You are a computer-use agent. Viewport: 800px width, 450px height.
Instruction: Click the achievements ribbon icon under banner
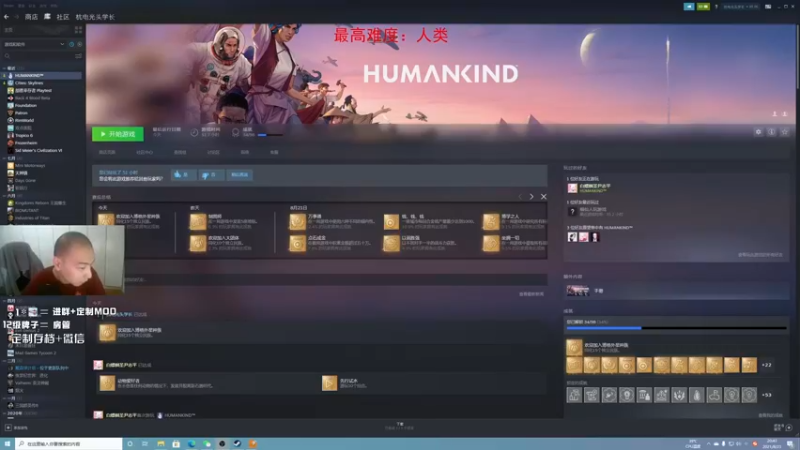click(235, 133)
